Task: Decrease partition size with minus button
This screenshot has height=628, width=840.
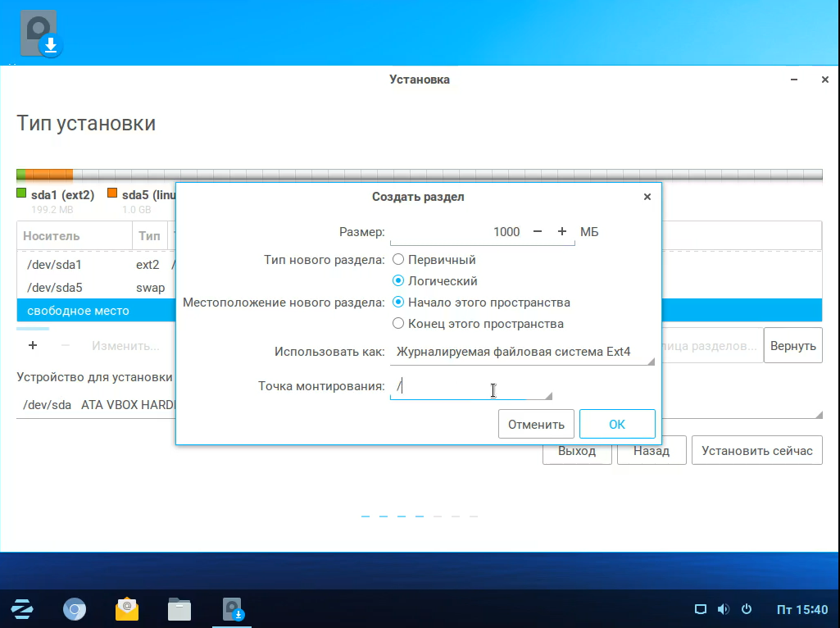Action: coord(538,232)
